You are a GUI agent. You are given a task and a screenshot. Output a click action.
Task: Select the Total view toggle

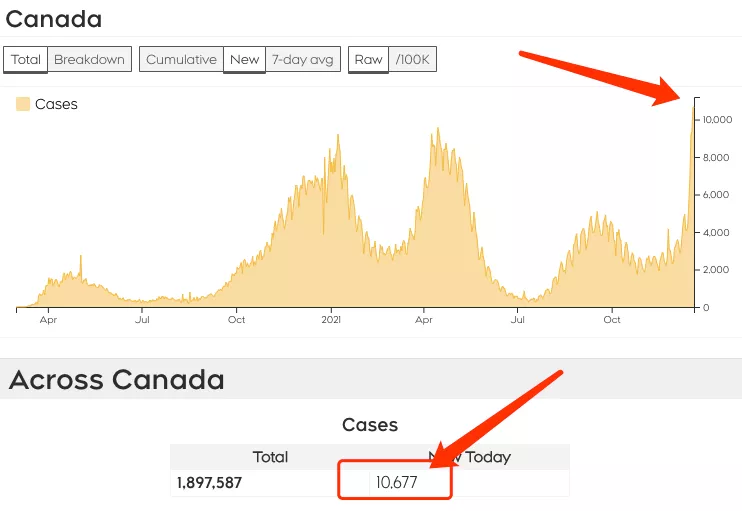coord(26,59)
